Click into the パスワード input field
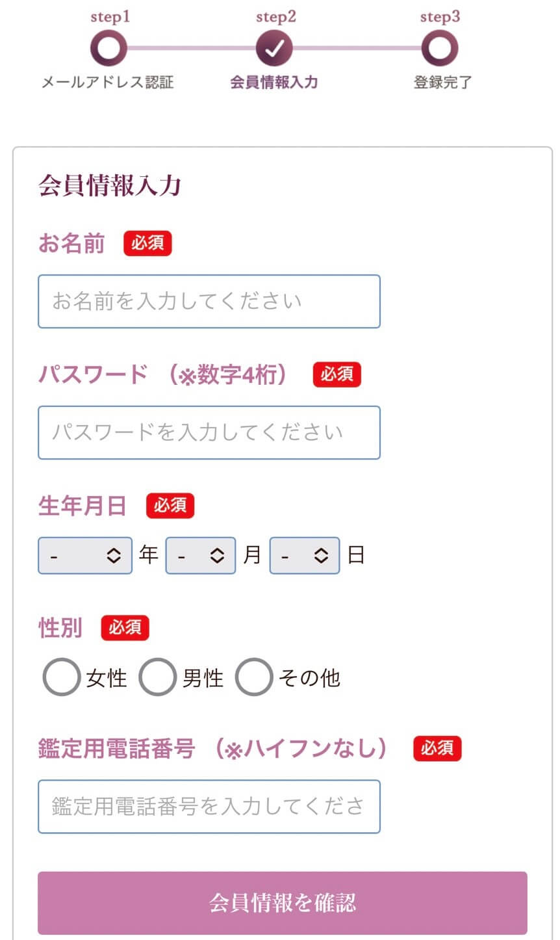Screen dimensions: 560x940 pos(209,433)
